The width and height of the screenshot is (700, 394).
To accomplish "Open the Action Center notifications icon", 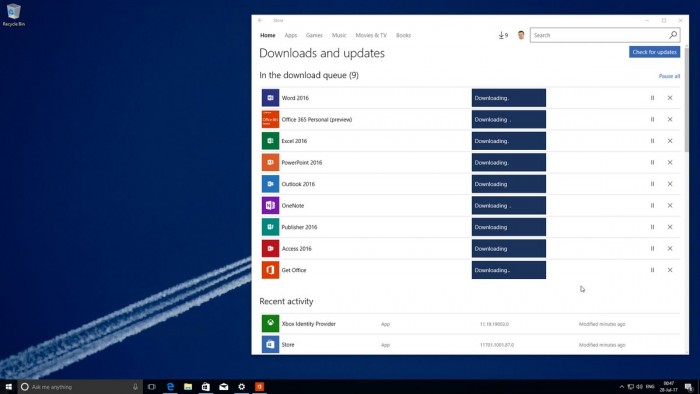I will tap(689, 387).
